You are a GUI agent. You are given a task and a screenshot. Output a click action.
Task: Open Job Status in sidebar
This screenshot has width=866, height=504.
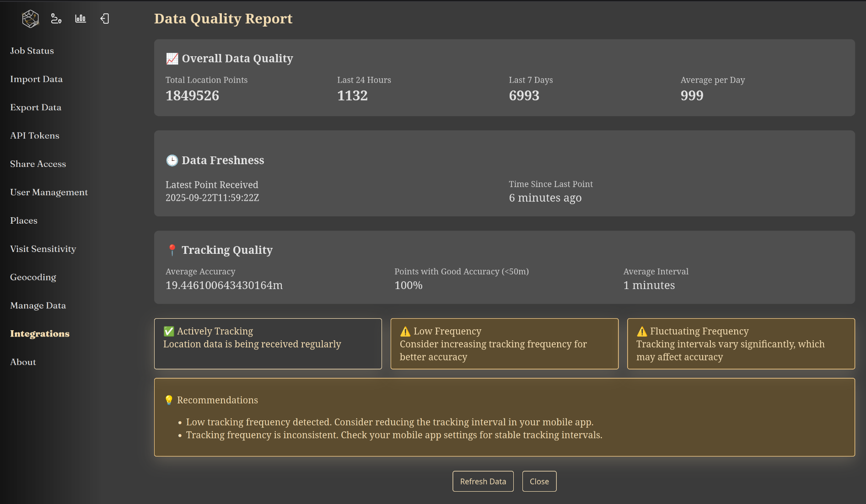click(32, 51)
